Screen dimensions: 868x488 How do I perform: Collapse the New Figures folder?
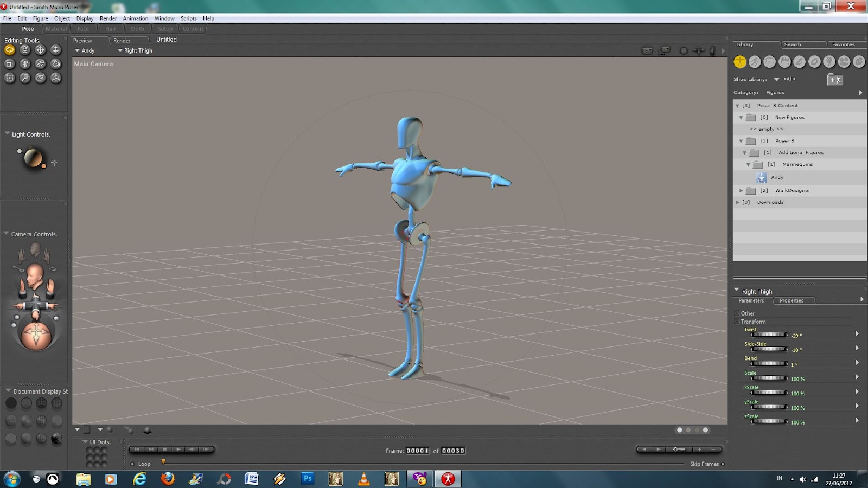tap(741, 118)
